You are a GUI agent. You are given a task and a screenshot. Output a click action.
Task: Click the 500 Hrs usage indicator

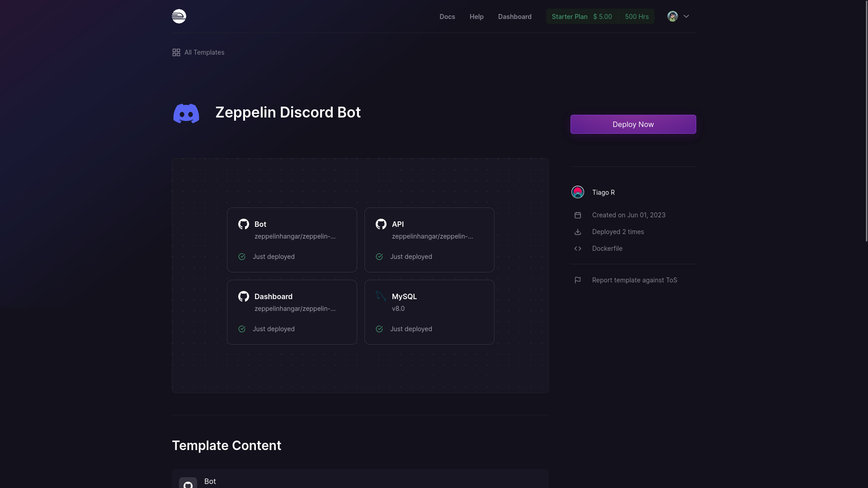[x=637, y=16]
